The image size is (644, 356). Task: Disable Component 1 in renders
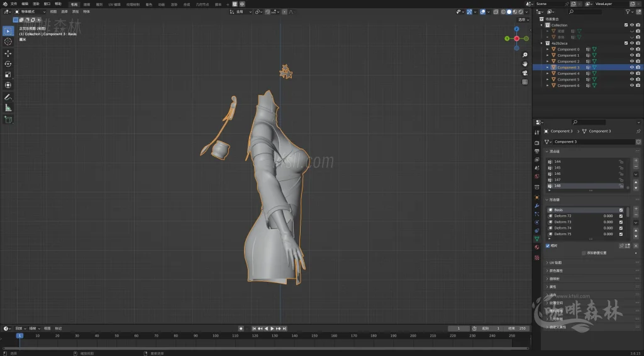click(x=638, y=55)
